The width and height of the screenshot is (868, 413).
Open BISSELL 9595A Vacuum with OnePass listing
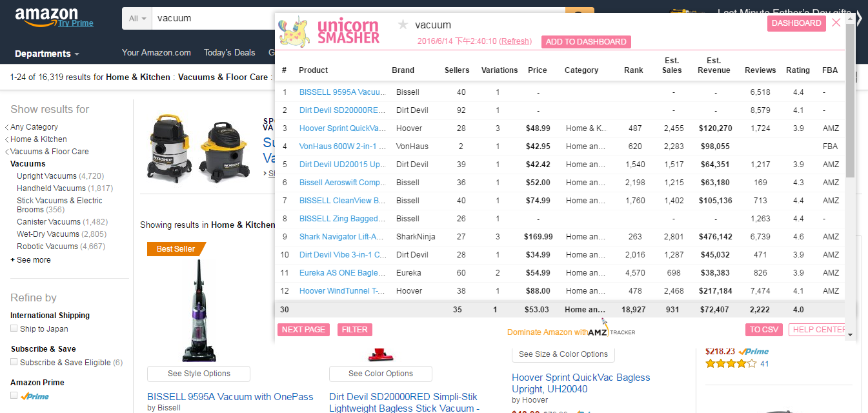(x=230, y=397)
